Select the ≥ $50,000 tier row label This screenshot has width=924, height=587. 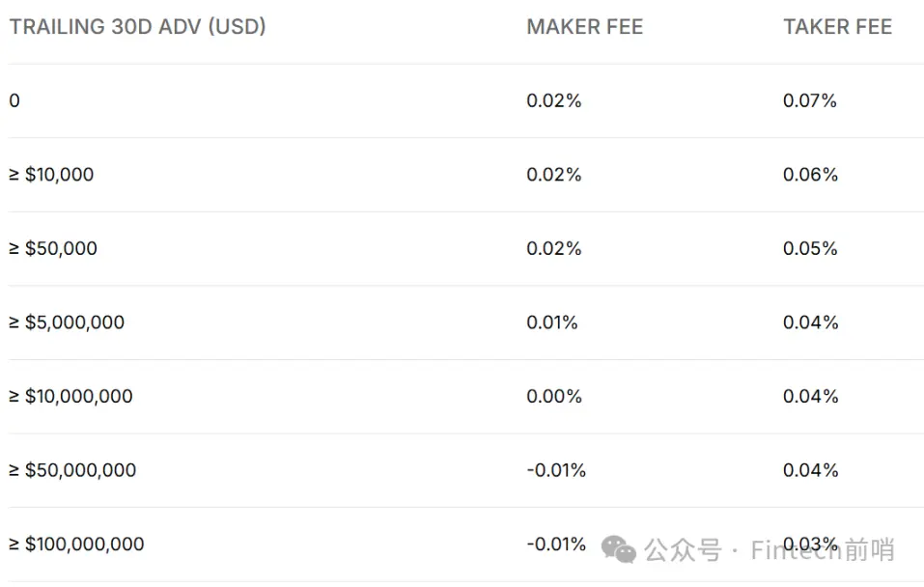click(54, 248)
